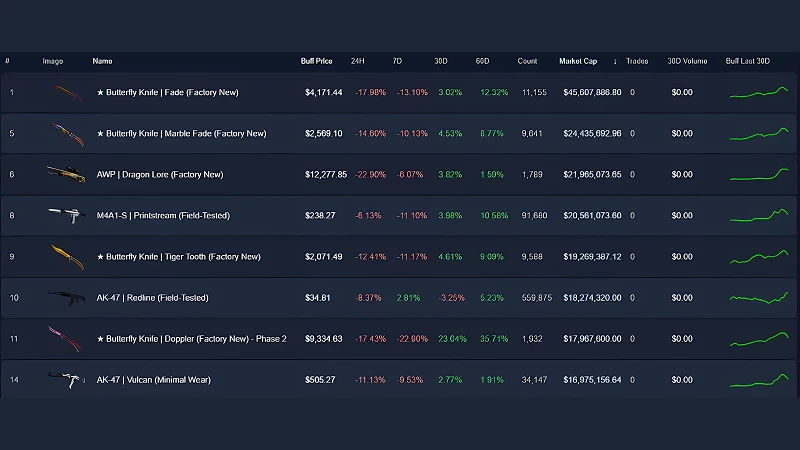
Task: View the Marble Fade 30D sparkline chart
Action: 759,134
